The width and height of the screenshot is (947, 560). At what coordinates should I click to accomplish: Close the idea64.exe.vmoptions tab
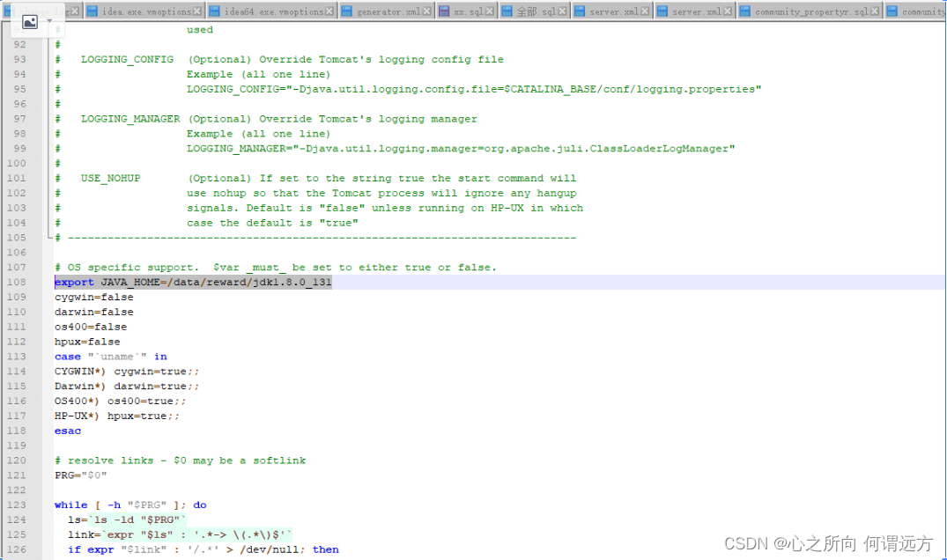329,11
